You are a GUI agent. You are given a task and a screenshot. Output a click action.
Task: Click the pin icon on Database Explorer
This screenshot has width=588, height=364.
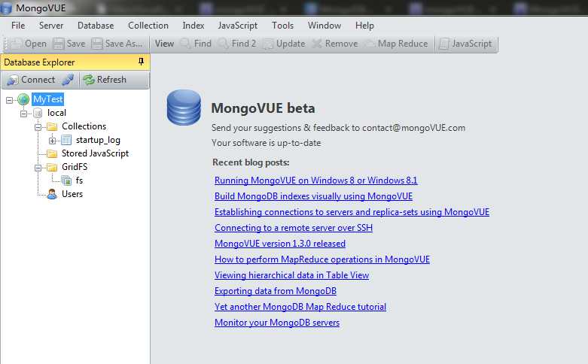click(141, 62)
